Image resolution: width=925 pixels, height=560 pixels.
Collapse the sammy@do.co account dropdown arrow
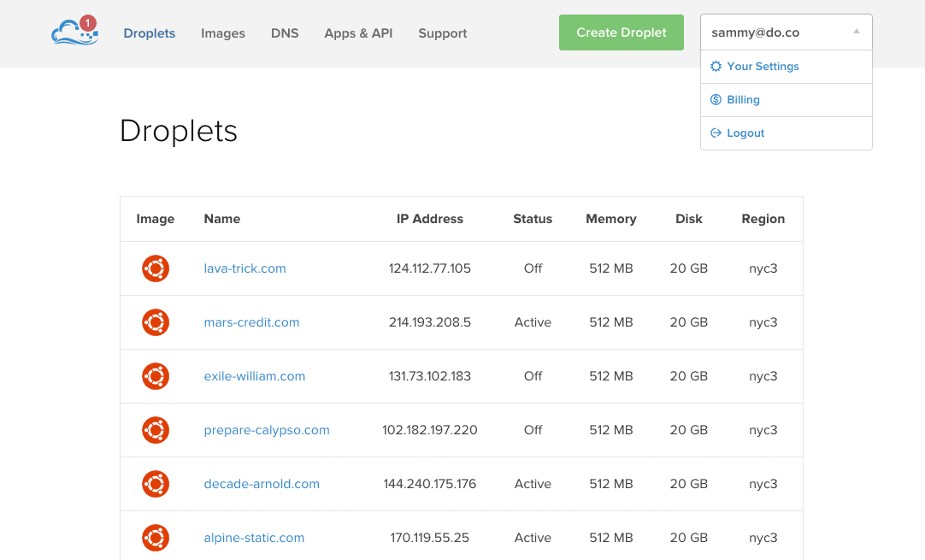856,32
